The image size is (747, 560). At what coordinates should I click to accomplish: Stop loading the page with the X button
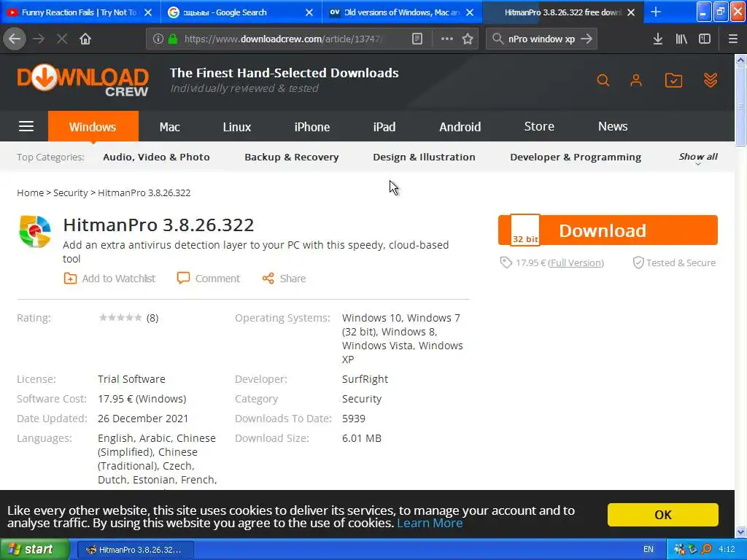click(x=61, y=39)
